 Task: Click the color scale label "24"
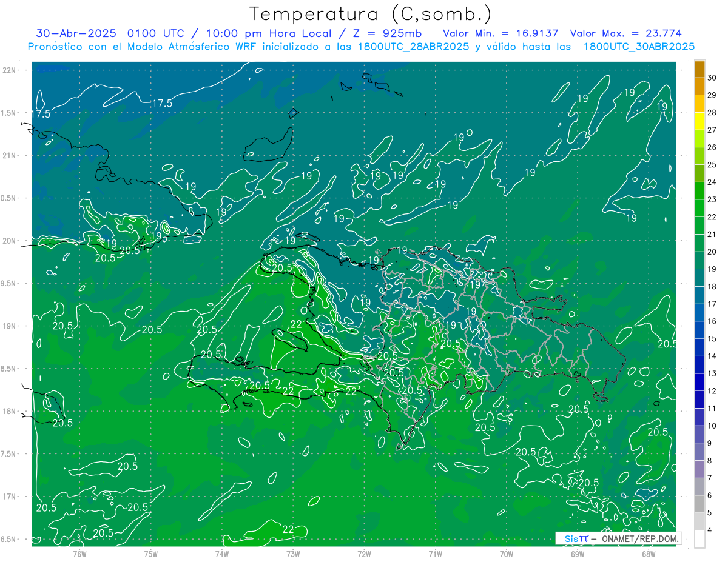click(x=712, y=182)
